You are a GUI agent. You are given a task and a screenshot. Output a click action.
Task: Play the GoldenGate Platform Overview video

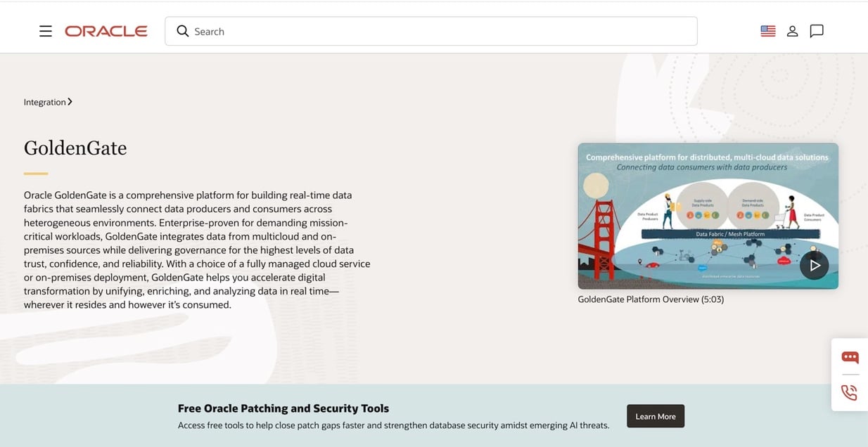[x=814, y=265]
